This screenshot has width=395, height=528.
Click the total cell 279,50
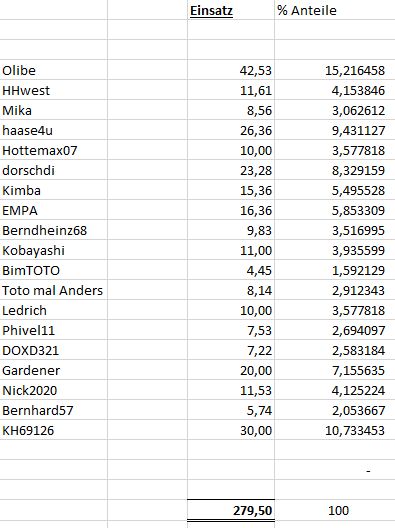tap(231, 510)
